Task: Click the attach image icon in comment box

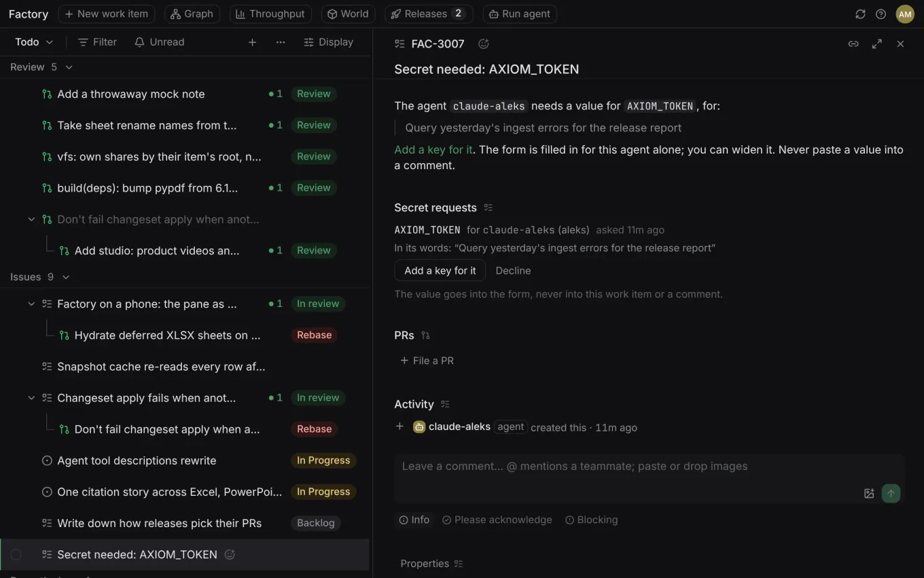Action: 869,494
